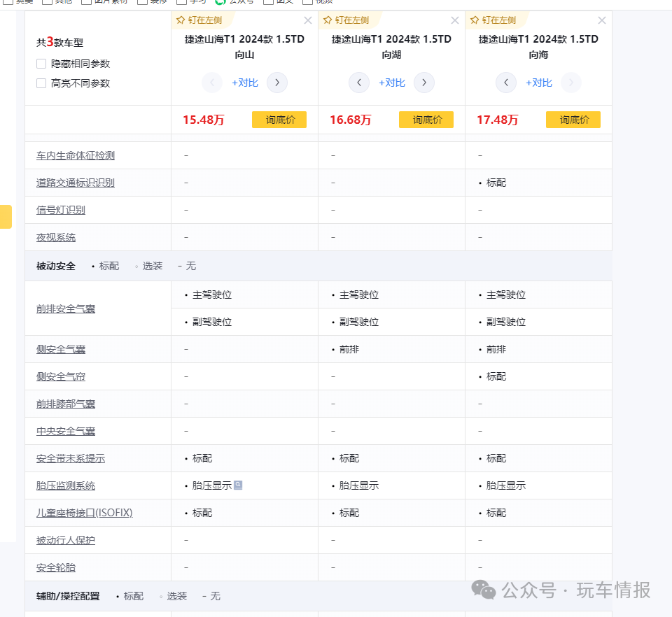Add the 向海 model to comparison via +对比
The image size is (672, 617).
pos(539,83)
